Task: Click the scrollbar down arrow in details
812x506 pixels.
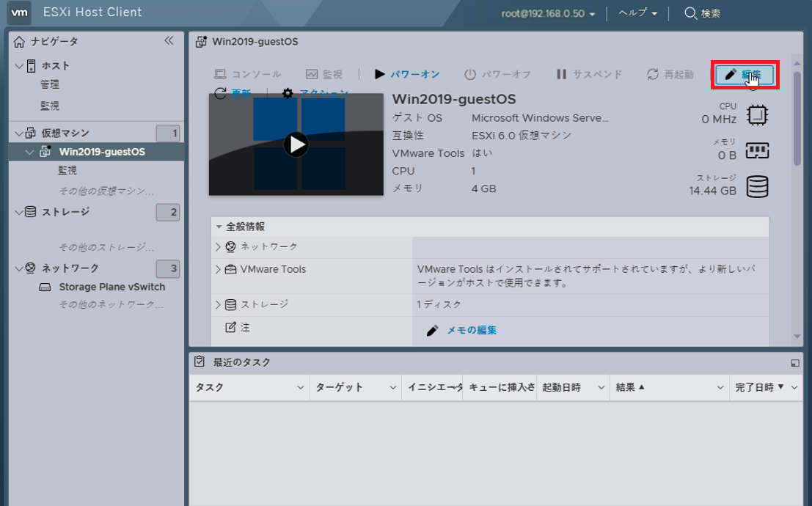Action: (x=797, y=337)
